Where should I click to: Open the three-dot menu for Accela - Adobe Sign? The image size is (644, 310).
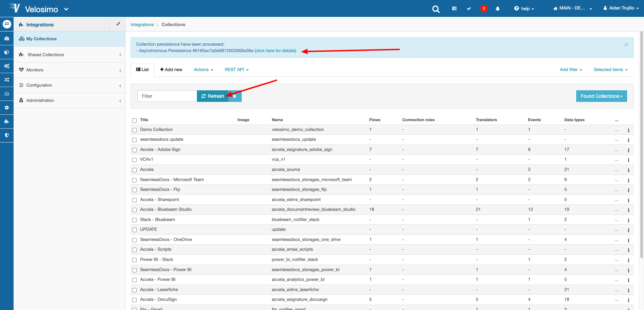point(628,150)
